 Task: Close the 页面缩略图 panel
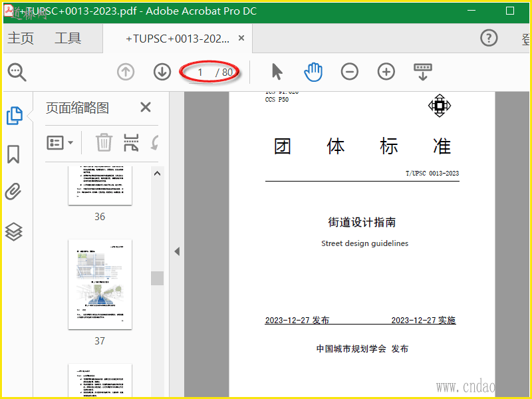pyautogui.click(x=146, y=108)
